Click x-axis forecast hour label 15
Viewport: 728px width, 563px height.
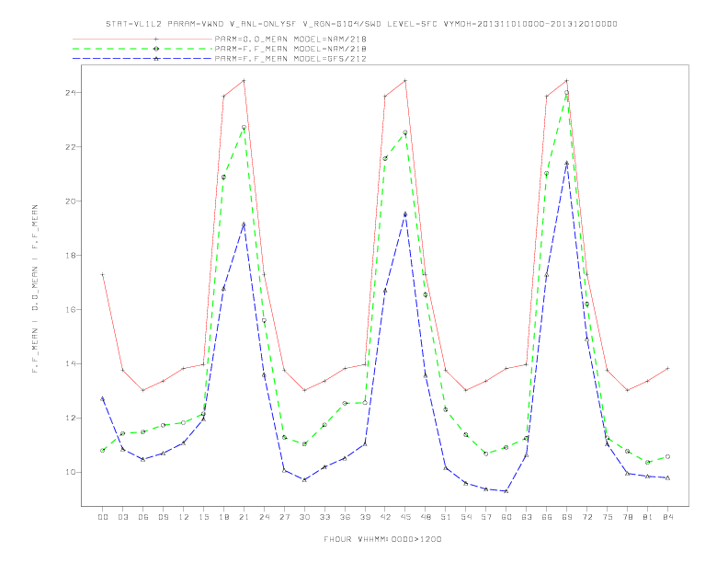click(203, 517)
